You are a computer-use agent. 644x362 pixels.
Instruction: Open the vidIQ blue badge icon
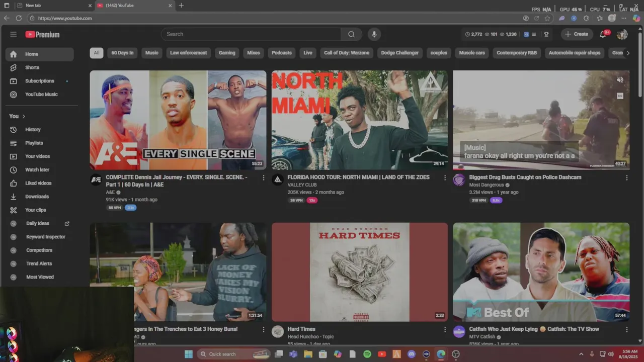pos(526,34)
